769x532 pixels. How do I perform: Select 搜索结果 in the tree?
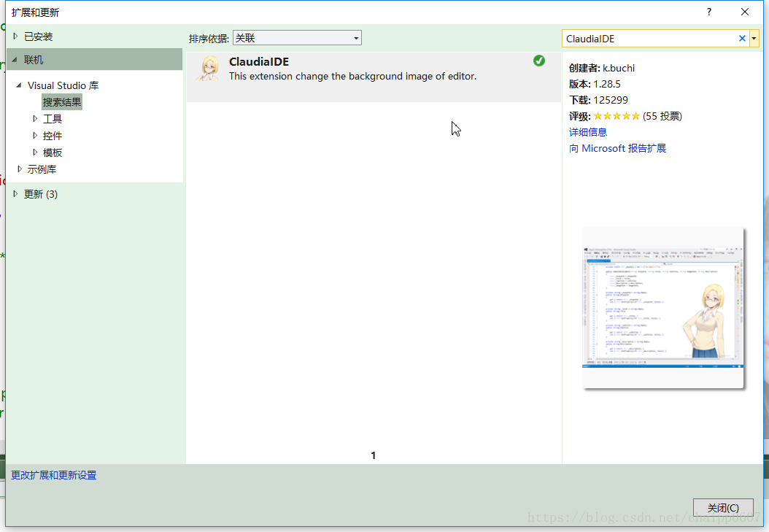(x=62, y=102)
